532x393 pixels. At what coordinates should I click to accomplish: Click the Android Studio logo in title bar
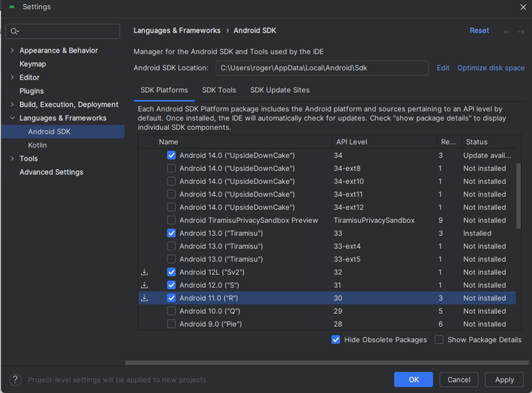12,6
